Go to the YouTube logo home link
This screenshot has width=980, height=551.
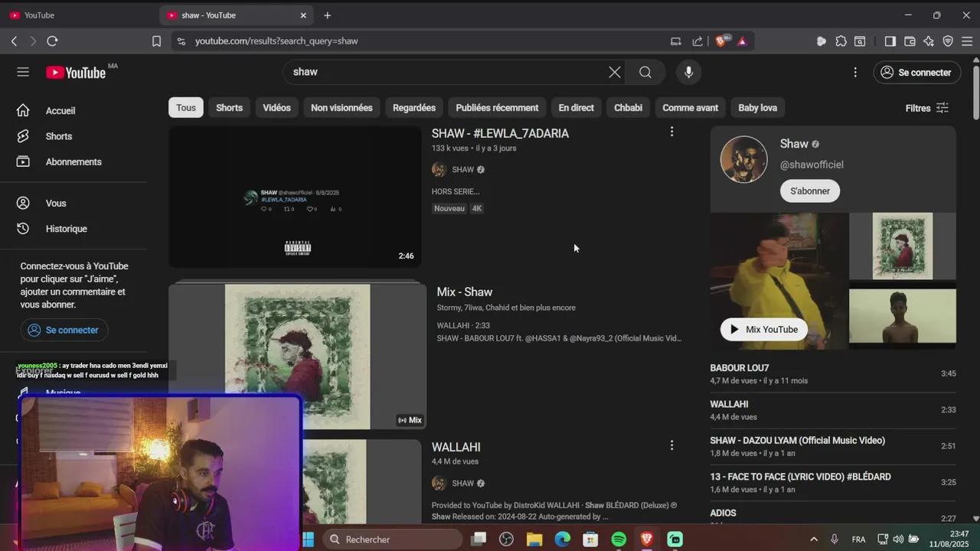[76, 73]
